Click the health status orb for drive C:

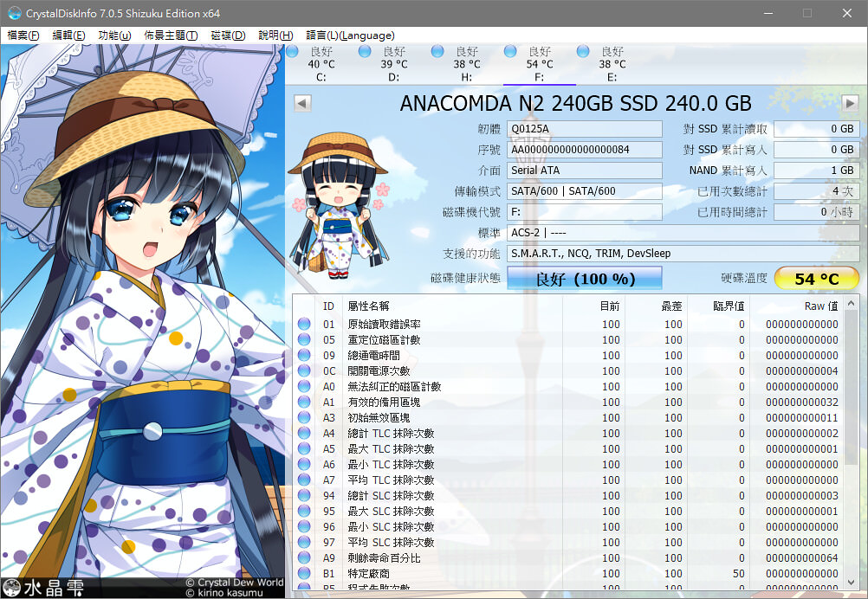point(292,51)
